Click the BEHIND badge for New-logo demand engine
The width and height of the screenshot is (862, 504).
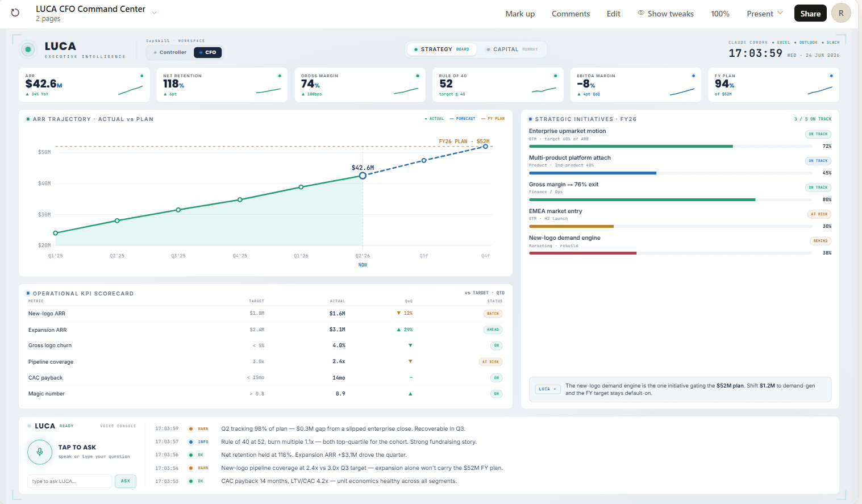[x=821, y=241]
